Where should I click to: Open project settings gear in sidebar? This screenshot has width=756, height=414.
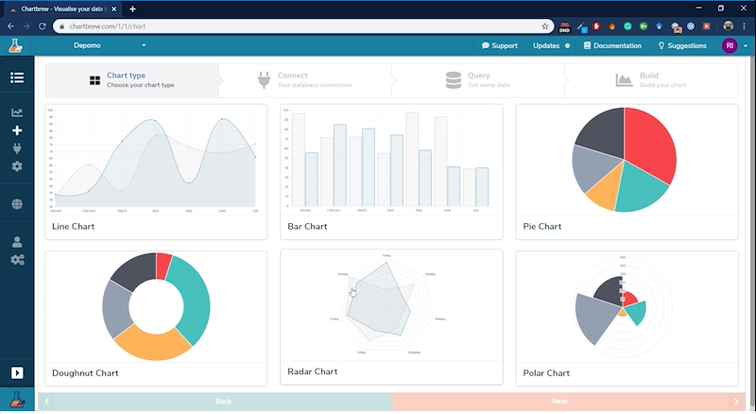click(17, 166)
